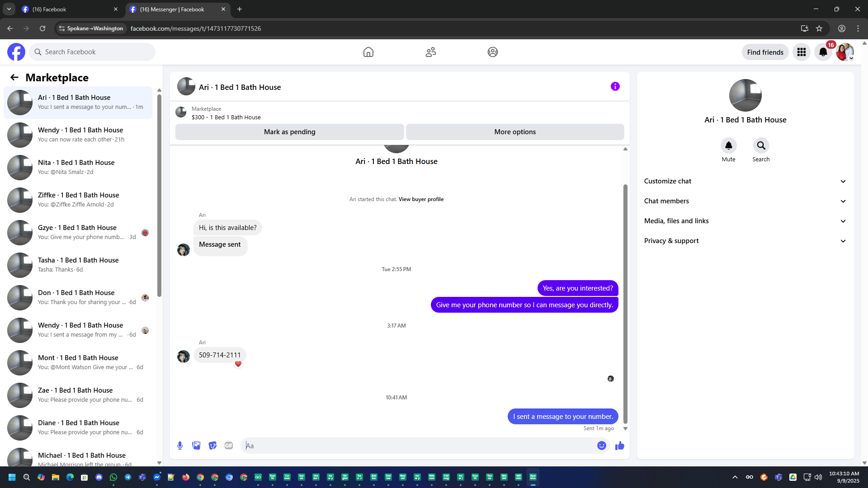Open notifications bell in header
This screenshot has width=868, height=488.
tap(823, 52)
